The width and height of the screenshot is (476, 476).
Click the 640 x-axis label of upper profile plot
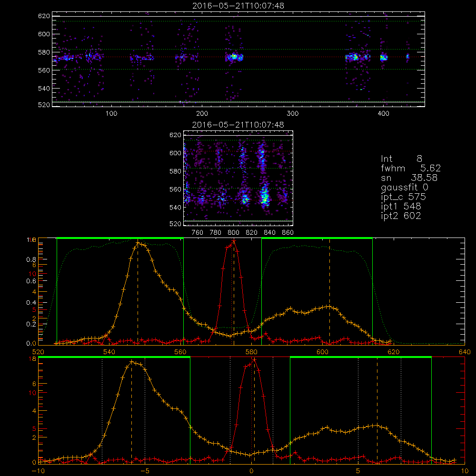pos(465,352)
